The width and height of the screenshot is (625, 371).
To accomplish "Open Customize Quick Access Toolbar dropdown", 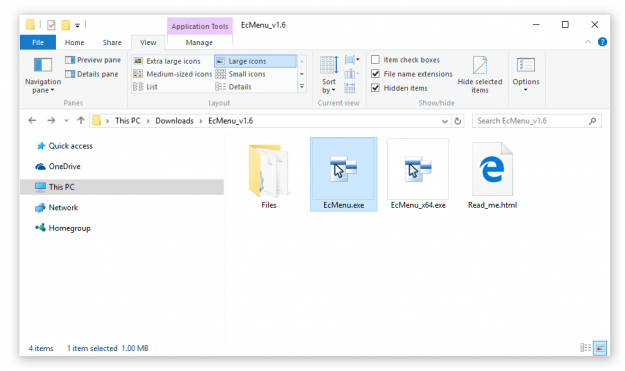I will (x=77, y=26).
